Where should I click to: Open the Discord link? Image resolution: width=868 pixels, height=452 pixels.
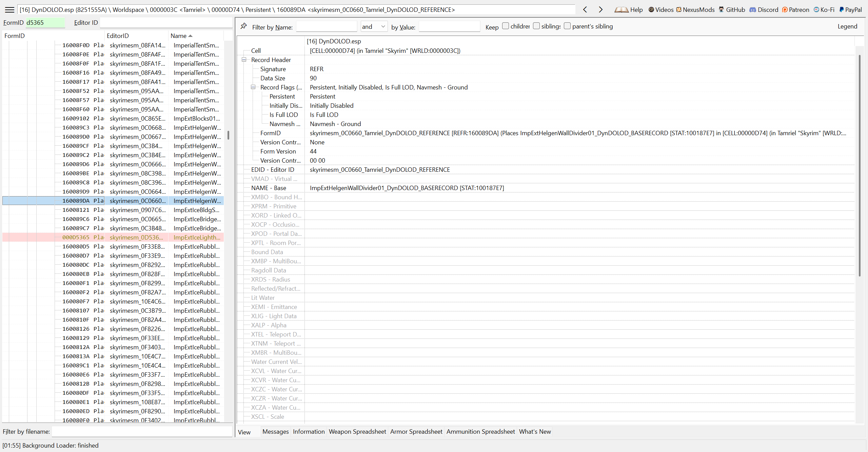pyautogui.click(x=764, y=10)
